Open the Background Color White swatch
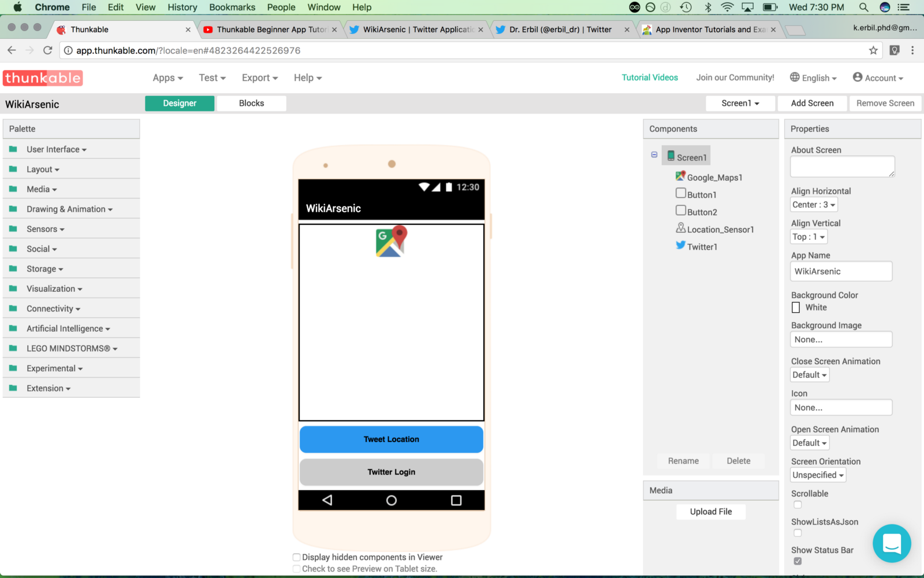 [x=796, y=307]
